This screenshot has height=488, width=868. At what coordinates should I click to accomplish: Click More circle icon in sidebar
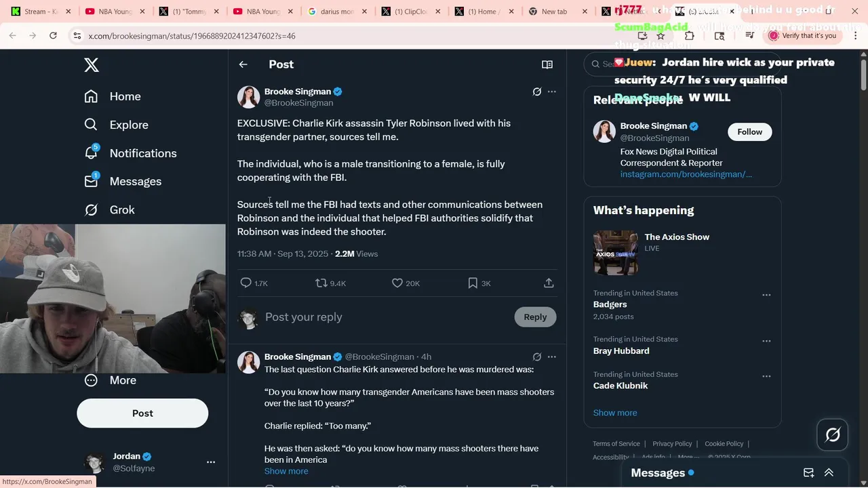[91, 380]
